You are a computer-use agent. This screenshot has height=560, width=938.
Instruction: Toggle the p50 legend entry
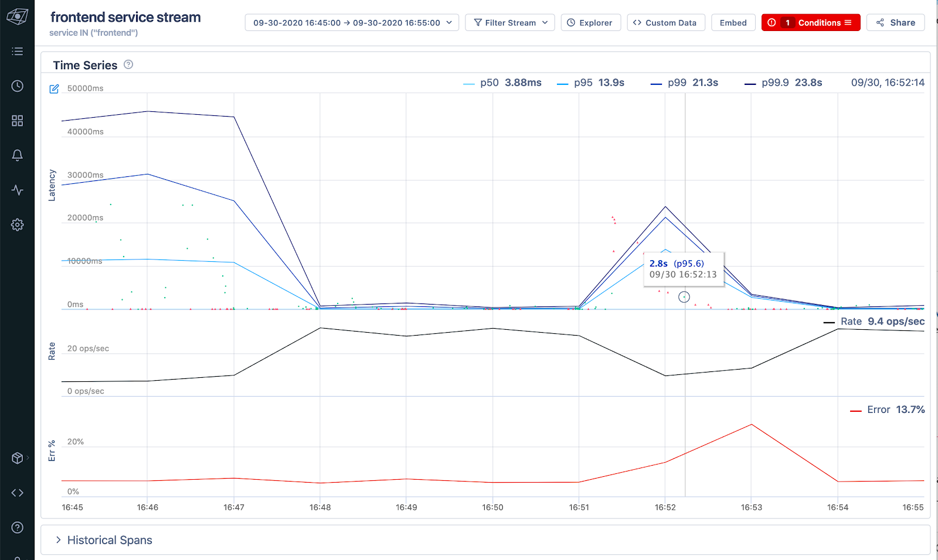pyautogui.click(x=502, y=83)
